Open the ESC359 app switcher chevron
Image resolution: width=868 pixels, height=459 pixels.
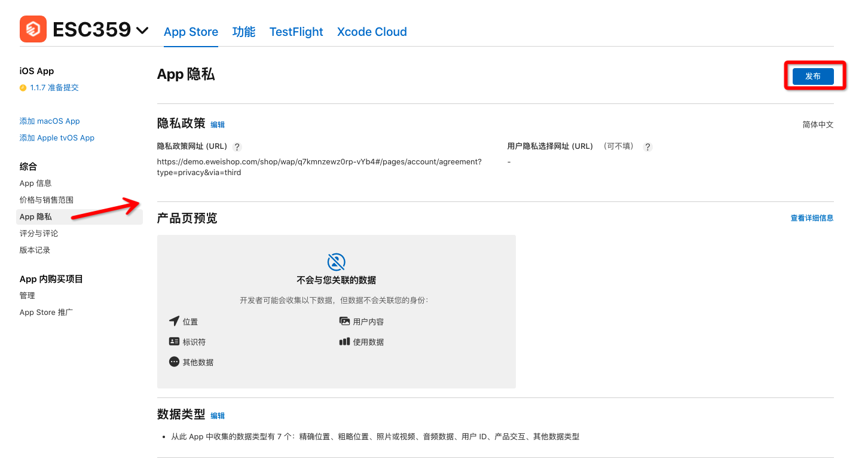pyautogui.click(x=142, y=30)
